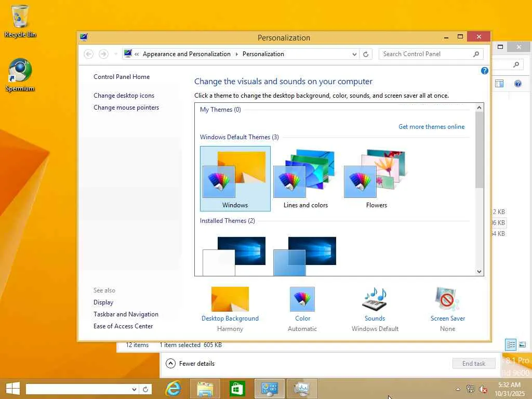Viewport: 532px width, 399px height.
Task: Click the Personalization breadcrumb segment
Action: point(263,54)
